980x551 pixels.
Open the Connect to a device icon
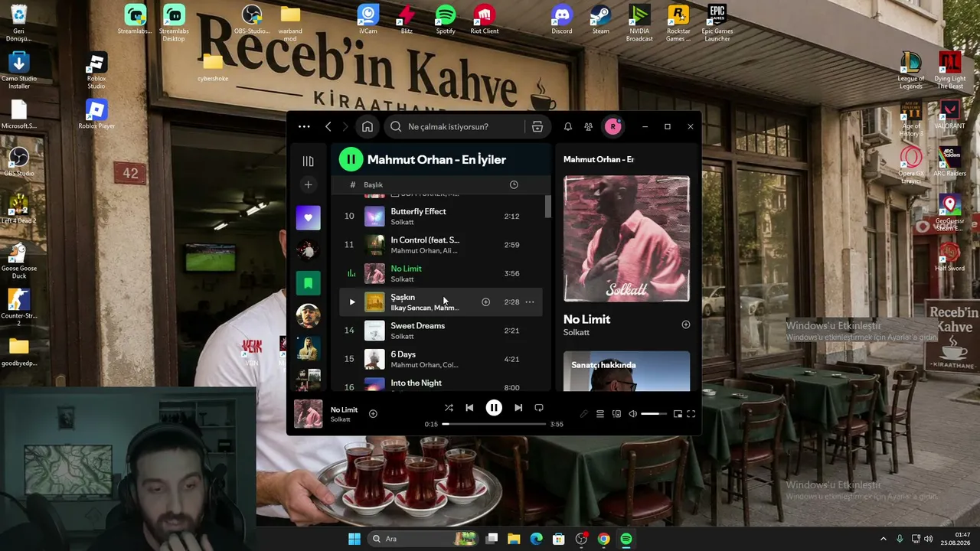[616, 414]
